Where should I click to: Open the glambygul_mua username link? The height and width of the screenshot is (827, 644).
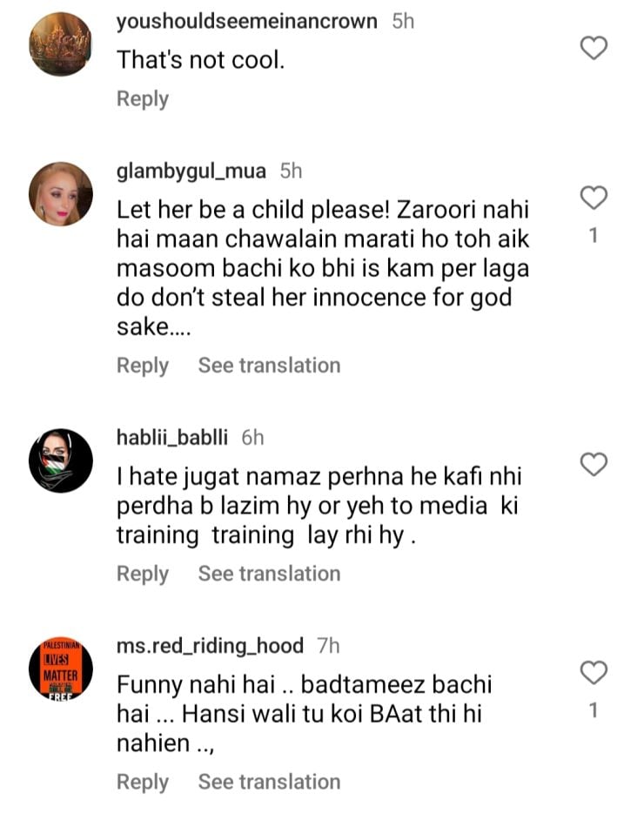[191, 171]
